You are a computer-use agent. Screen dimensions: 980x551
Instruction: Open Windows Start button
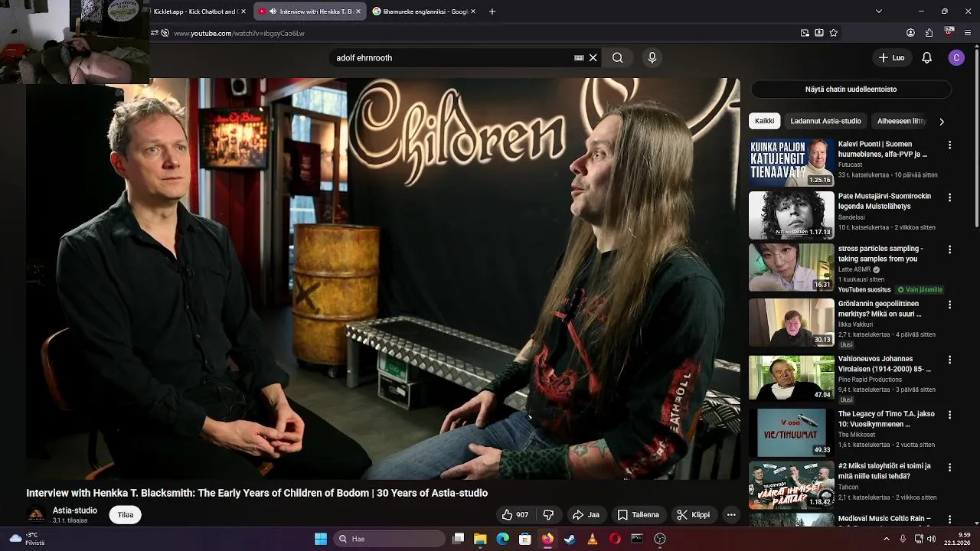tap(321, 539)
